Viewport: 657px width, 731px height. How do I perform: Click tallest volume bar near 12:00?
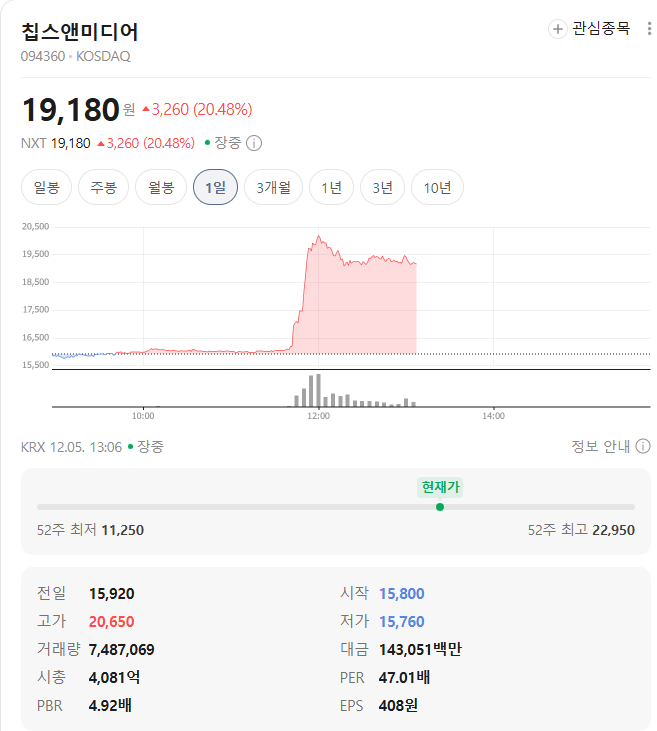point(318,390)
